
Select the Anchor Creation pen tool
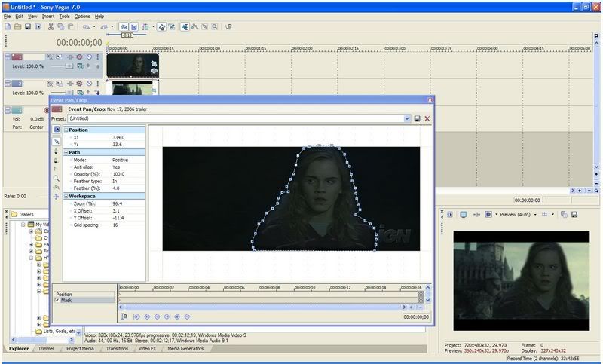pyautogui.click(x=56, y=151)
